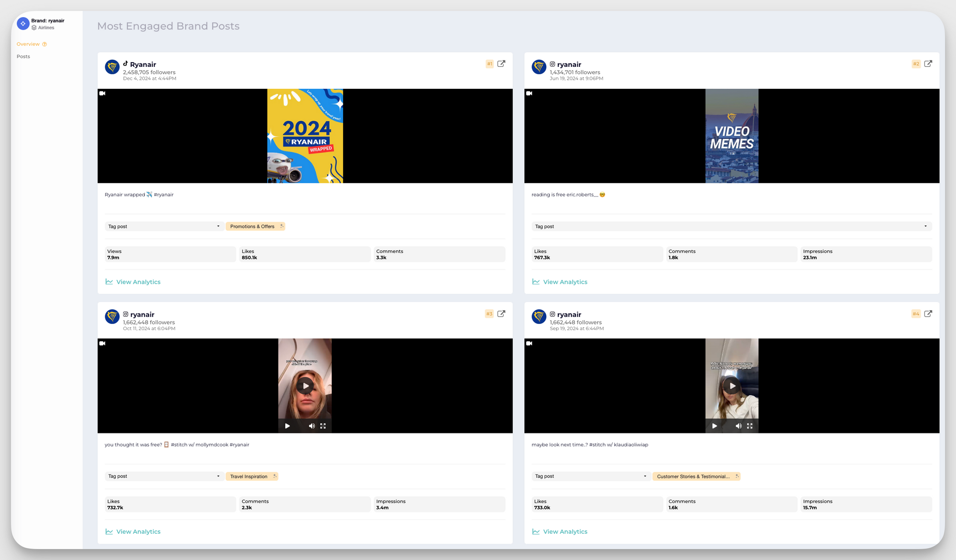Open Tag post dropdown on post #3
The image size is (956, 560).
(164, 476)
